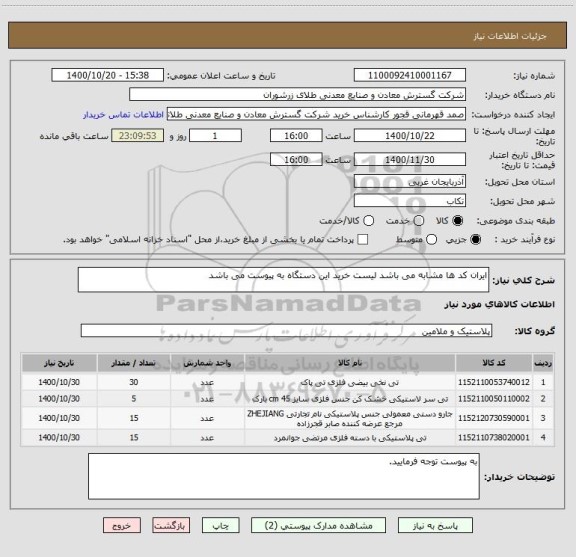The height and width of the screenshot is (557, 576).
Task: Toggle the اسناد خزانه اسلامی payment checkbox
Action: [x=363, y=240]
